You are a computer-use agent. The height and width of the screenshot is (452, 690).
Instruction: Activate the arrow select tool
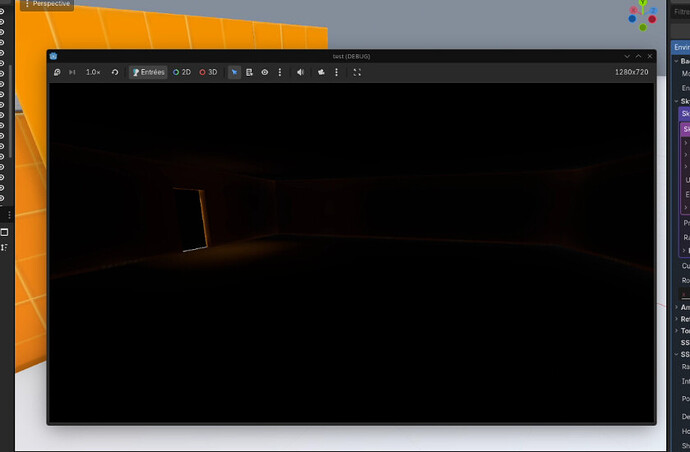(234, 72)
